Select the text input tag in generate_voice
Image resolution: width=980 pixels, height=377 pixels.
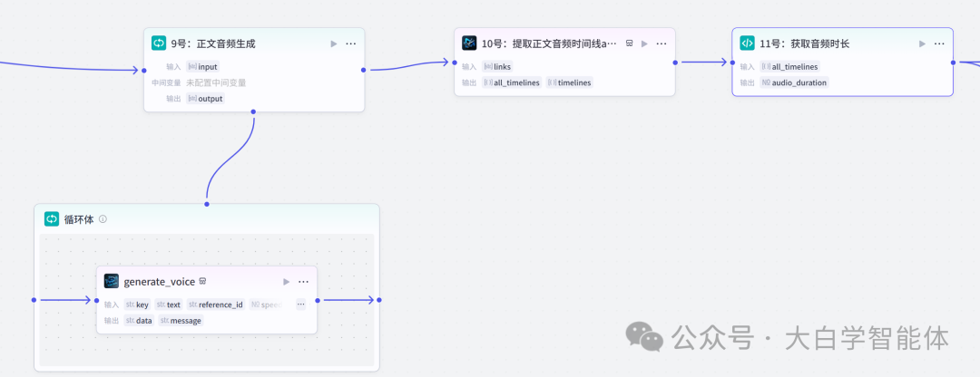(169, 304)
